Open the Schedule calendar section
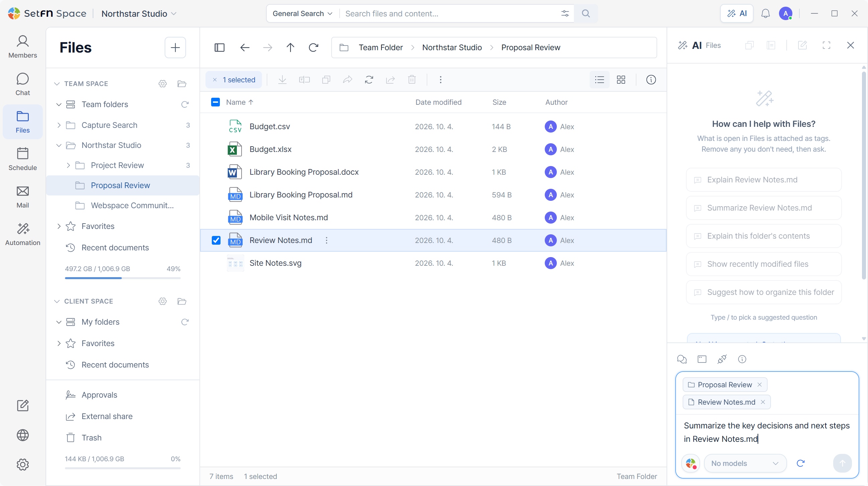Viewport: 868px width, 486px height. 22,159
